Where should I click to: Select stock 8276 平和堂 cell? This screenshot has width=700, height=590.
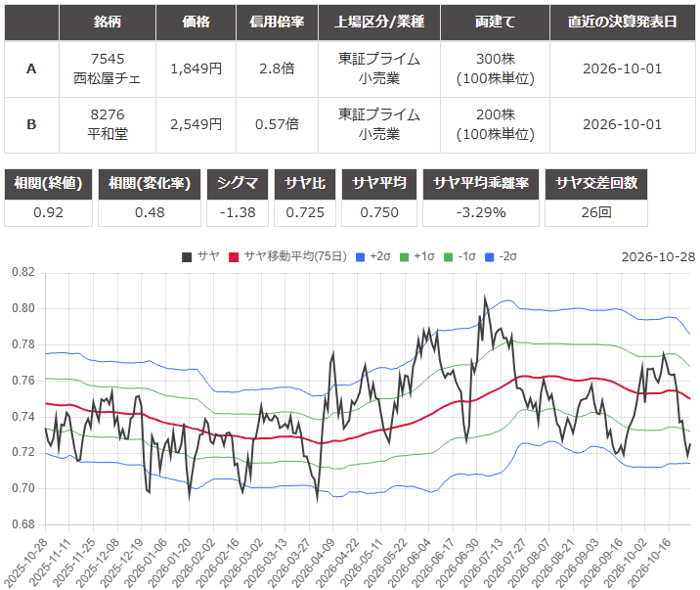coord(108,124)
